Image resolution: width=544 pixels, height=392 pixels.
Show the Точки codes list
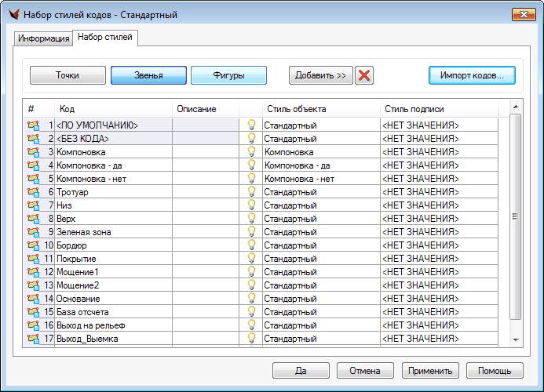(68, 75)
